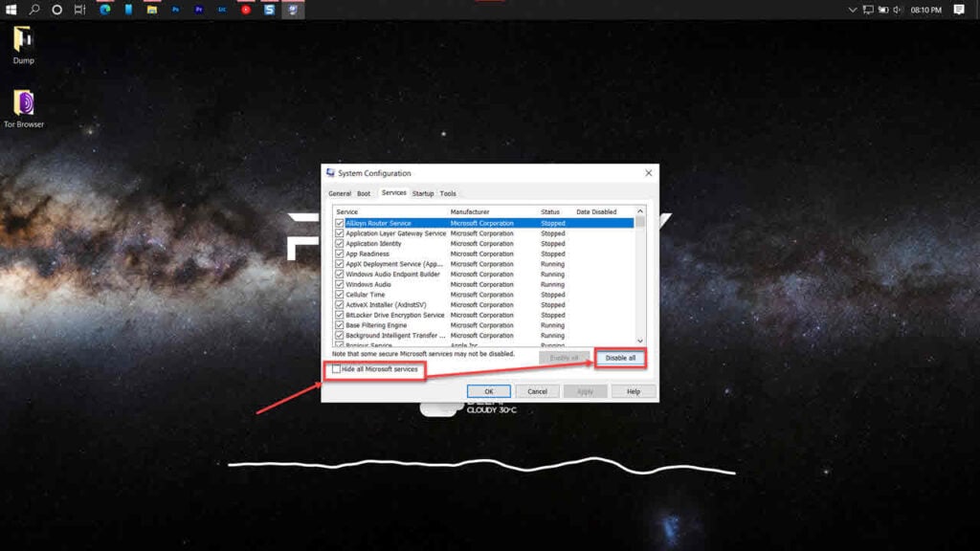
Task: Uncheck ActiveX Installer (AxInstSV) checkbox
Action: pos(340,305)
